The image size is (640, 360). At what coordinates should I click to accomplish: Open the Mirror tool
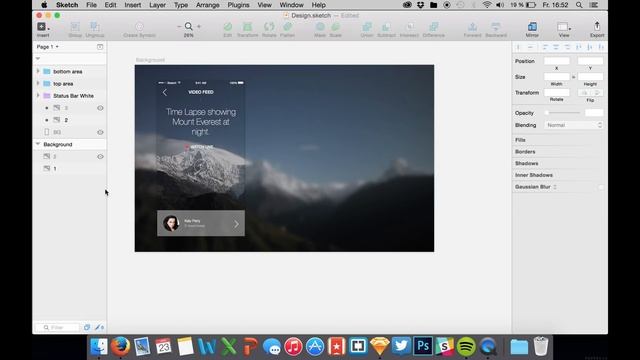[532, 27]
